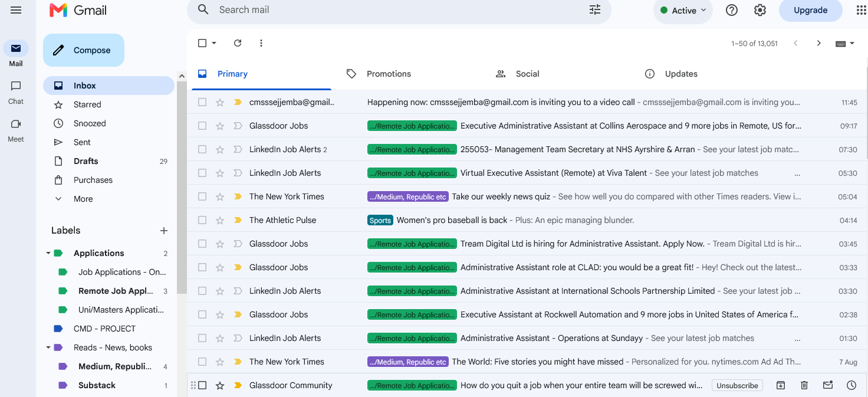Click the search magnifier icon
The height and width of the screenshot is (397, 868).
point(203,9)
